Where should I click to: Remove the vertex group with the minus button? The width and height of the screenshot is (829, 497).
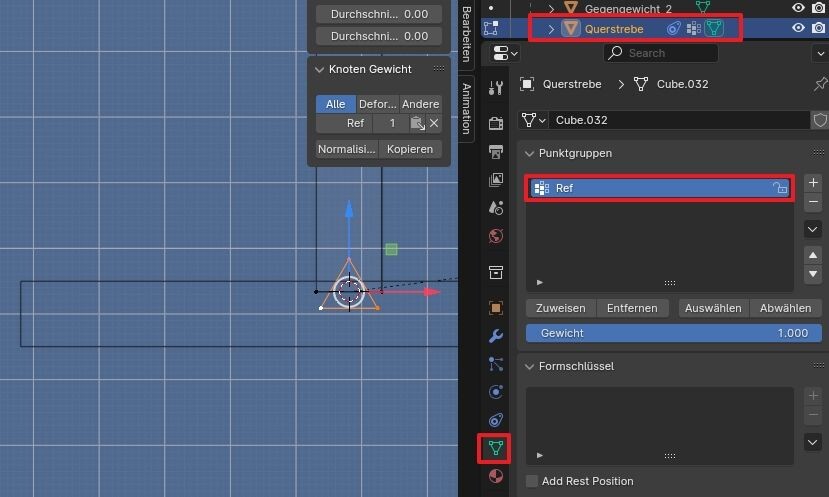point(813,202)
